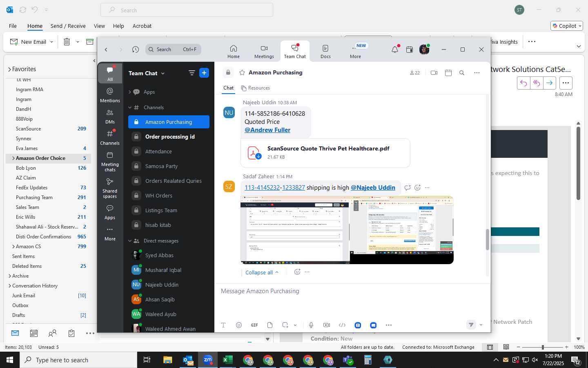Open the send options dropdown beside the send button
This screenshot has width=588, height=368.
(481, 325)
